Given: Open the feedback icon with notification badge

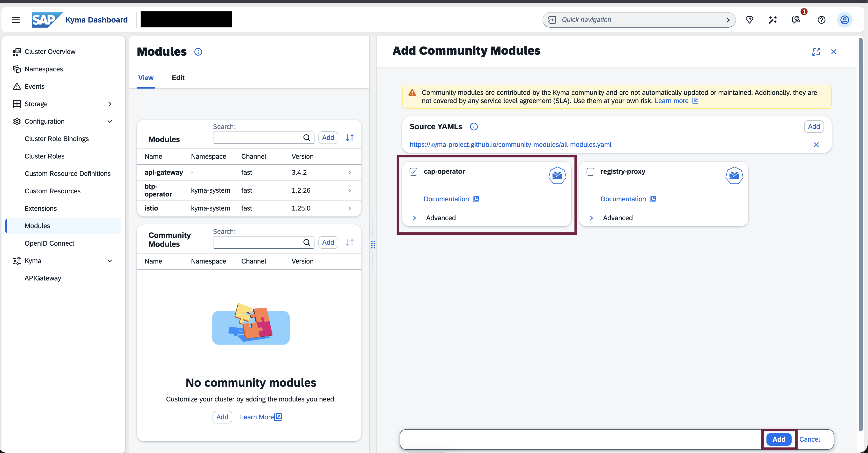Looking at the screenshot, I should point(796,20).
